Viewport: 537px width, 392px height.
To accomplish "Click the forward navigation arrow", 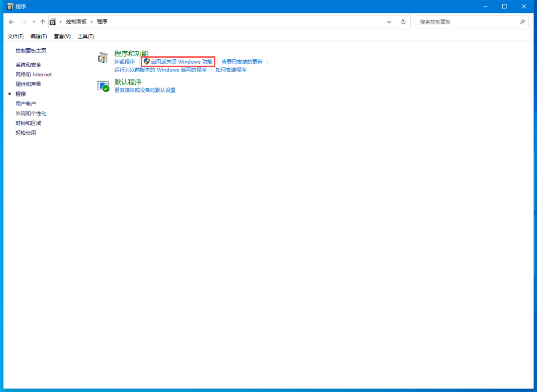I will [x=24, y=22].
